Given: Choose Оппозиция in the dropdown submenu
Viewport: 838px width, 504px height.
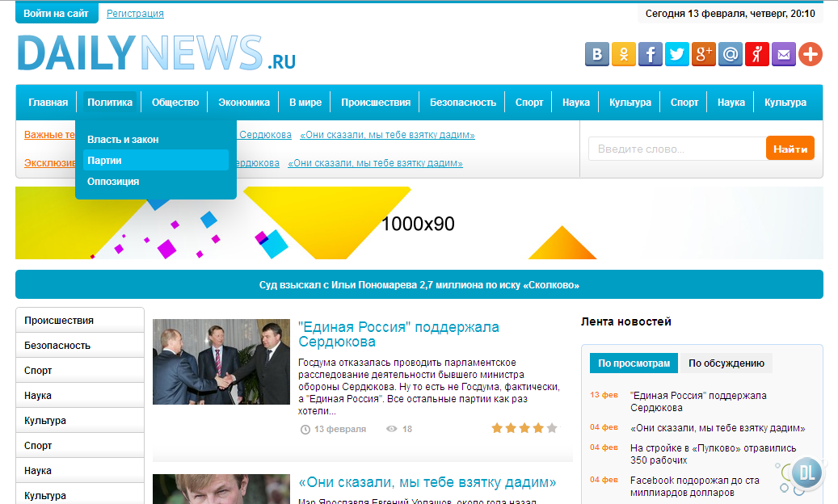Looking at the screenshot, I should click(113, 182).
